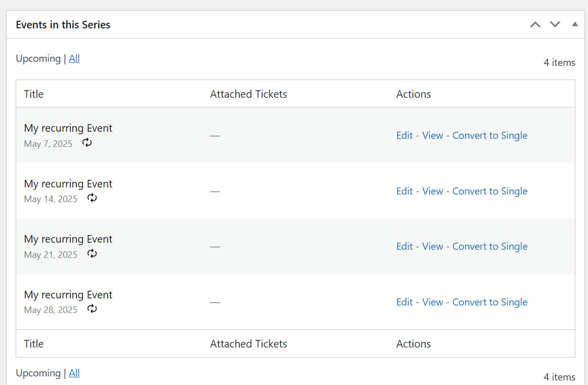Click the recurring icon beside May 28, 2025
The width and height of the screenshot is (588, 385).
92,309
